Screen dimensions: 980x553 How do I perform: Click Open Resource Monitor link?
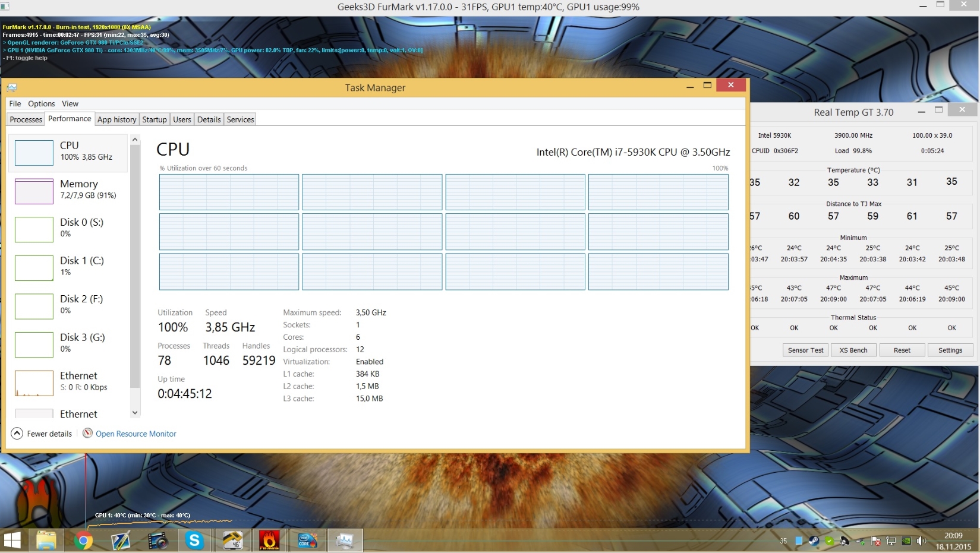136,434
